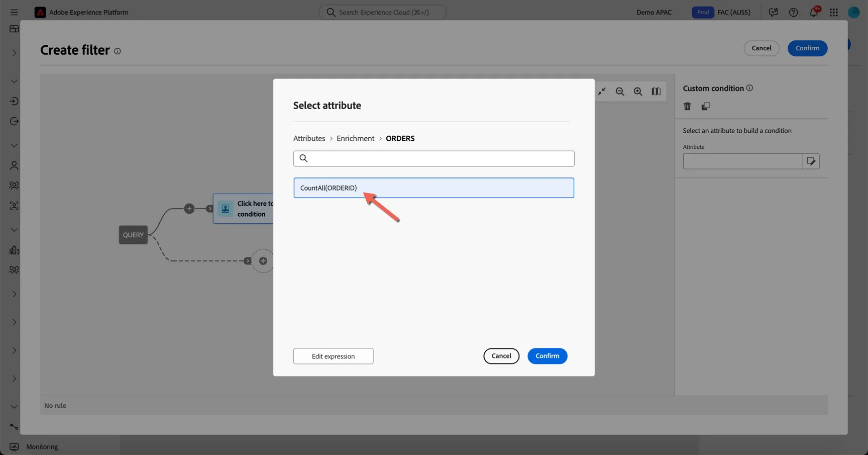The image size is (868, 455).
Task: Click the Monitoring icon in the sidebar
Action: pyautogui.click(x=14, y=446)
